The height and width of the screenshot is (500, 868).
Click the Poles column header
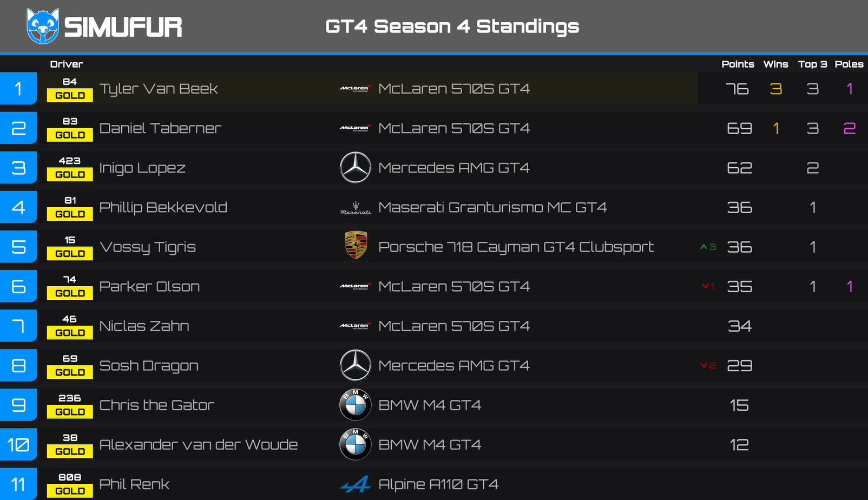pyautogui.click(x=849, y=64)
